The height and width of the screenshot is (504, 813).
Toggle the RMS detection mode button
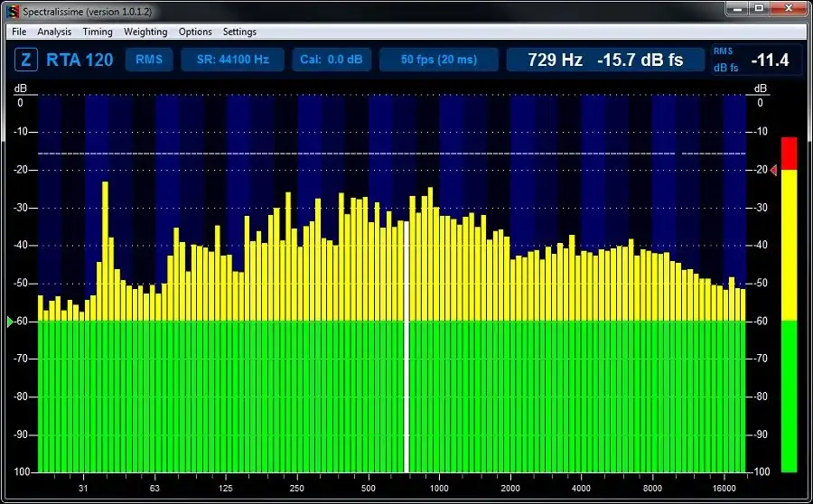click(149, 61)
